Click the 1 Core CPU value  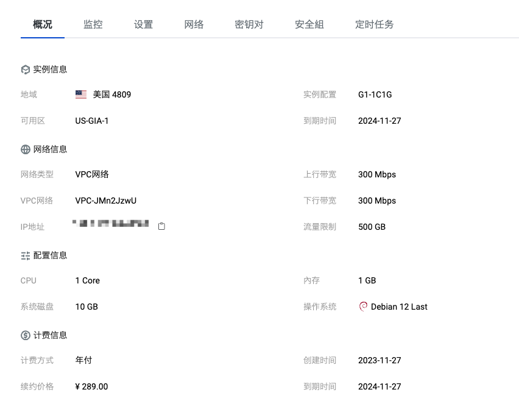(x=87, y=280)
